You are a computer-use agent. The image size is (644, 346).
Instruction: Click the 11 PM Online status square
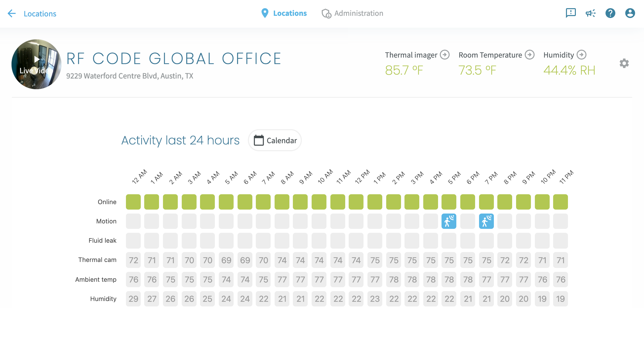(x=560, y=202)
